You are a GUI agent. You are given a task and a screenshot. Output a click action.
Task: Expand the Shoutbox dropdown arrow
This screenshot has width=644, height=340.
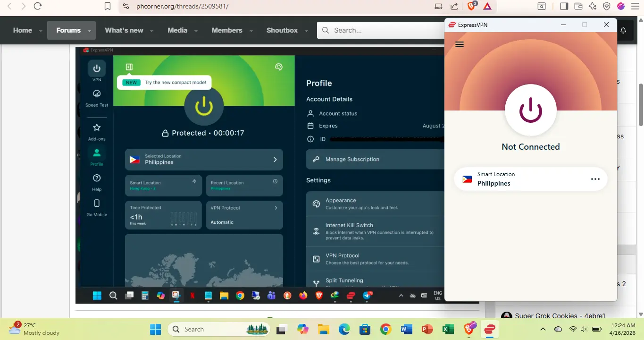tap(306, 31)
